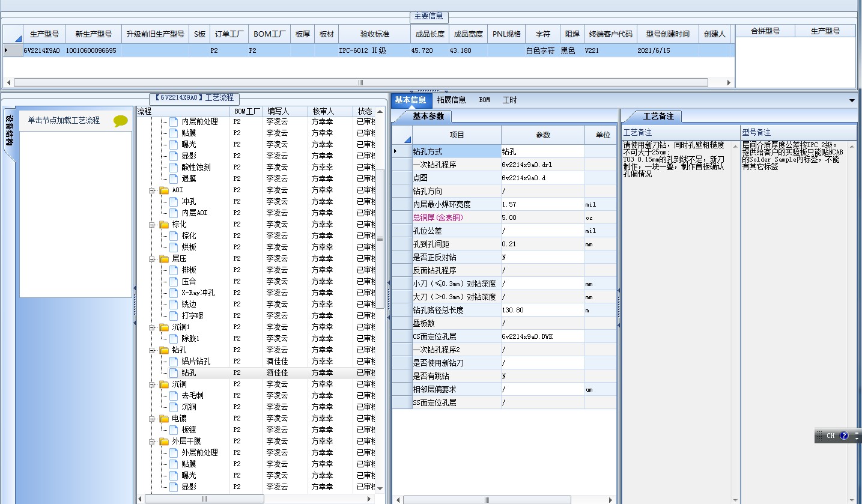This screenshot has width=862, height=504.
Task: Click the document icon beside 铣边
Action: pyautogui.click(x=174, y=305)
